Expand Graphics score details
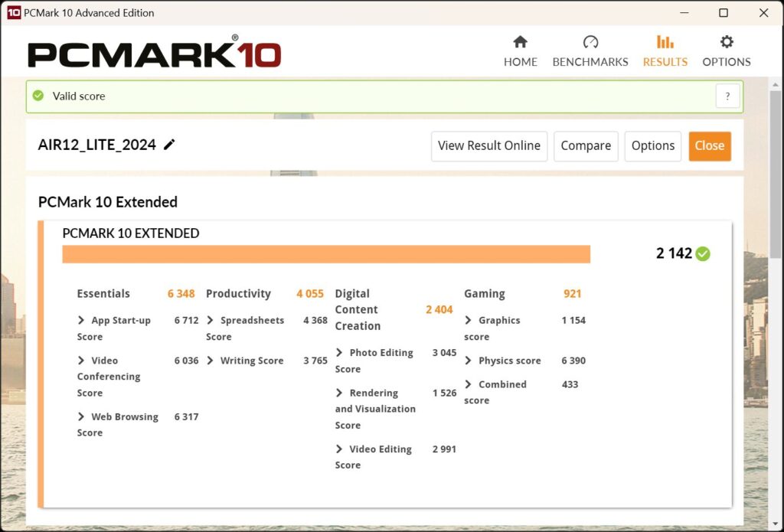Image resolution: width=784 pixels, height=532 pixels. (468, 320)
